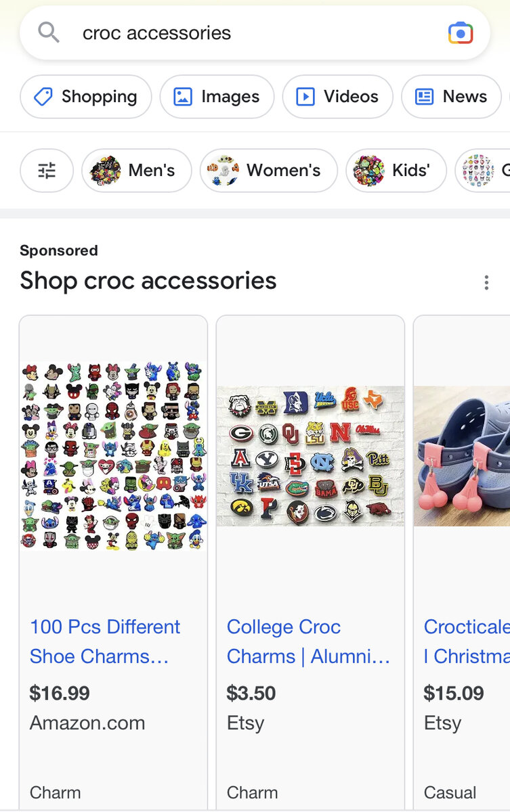This screenshot has height=812, width=510.
Task: Open the College Croc Charms listing link
Action: (x=308, y=641)
